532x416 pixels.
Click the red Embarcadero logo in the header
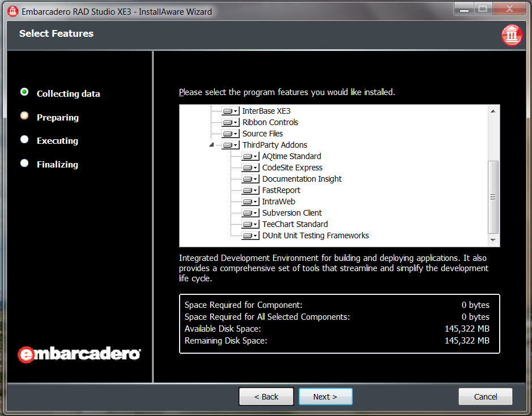512,35
